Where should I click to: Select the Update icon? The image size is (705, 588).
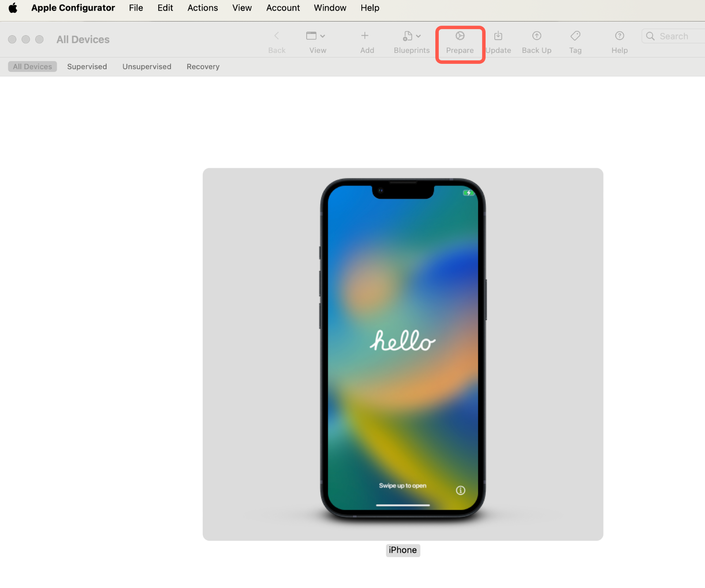[498, 36]
